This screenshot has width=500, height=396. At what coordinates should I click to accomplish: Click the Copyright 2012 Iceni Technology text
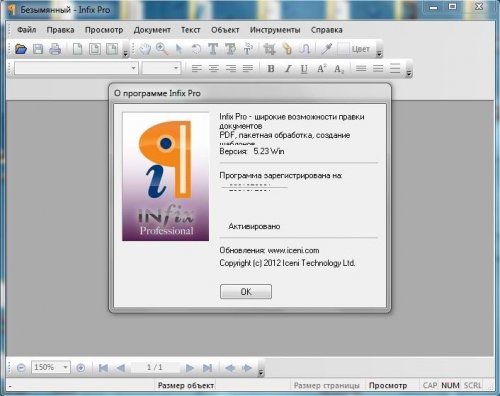point(287,263)
